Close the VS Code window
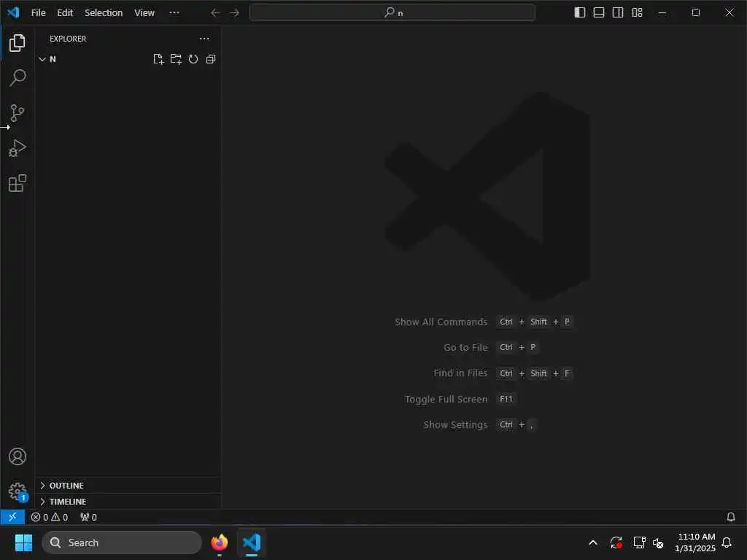The width and height of the screenshot is (747, 560). [x=729, y=13]
